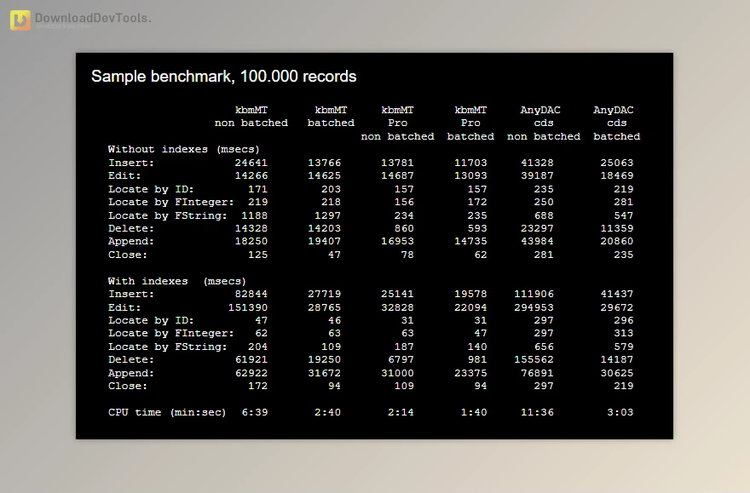Click the Delete value 23297
This screenshot has width=750, height=493.
[x=537, y=229]
